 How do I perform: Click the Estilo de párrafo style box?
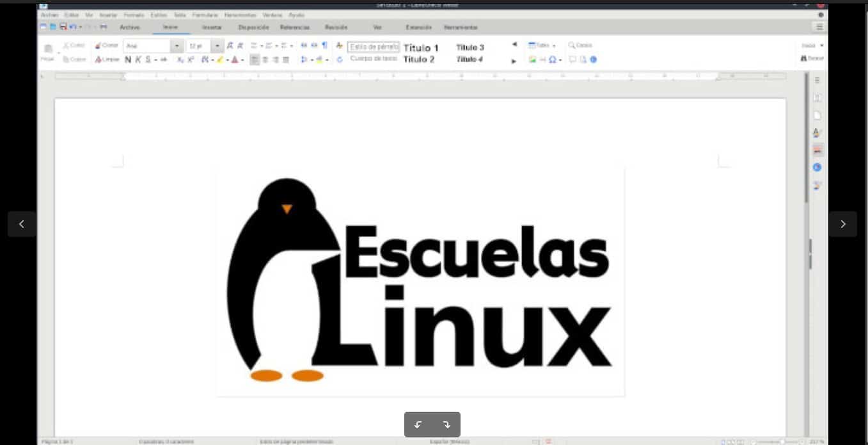tap(374, 47)
